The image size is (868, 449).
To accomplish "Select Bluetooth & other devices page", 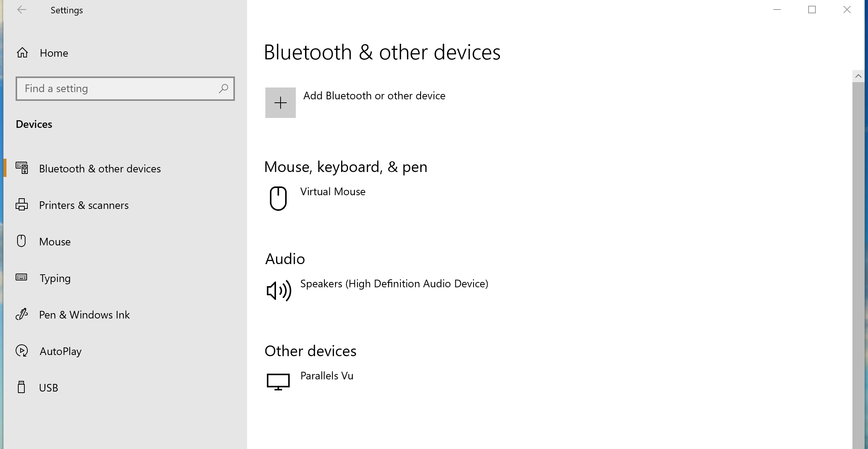I will pyautogui.click(x=100, y=169).
